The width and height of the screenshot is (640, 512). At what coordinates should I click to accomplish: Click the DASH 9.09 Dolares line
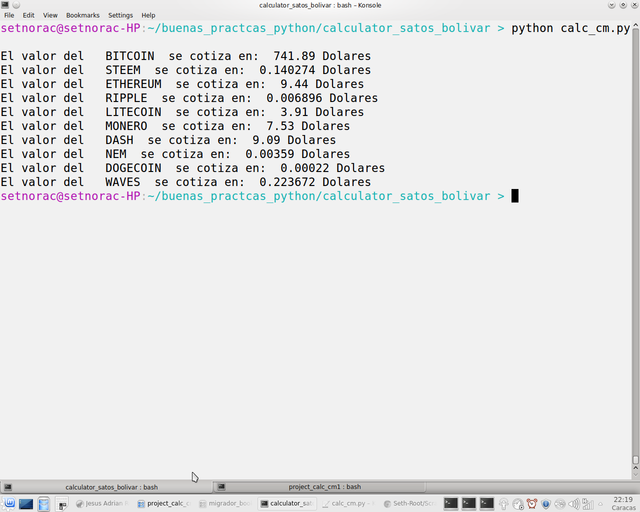pos(168,140)
